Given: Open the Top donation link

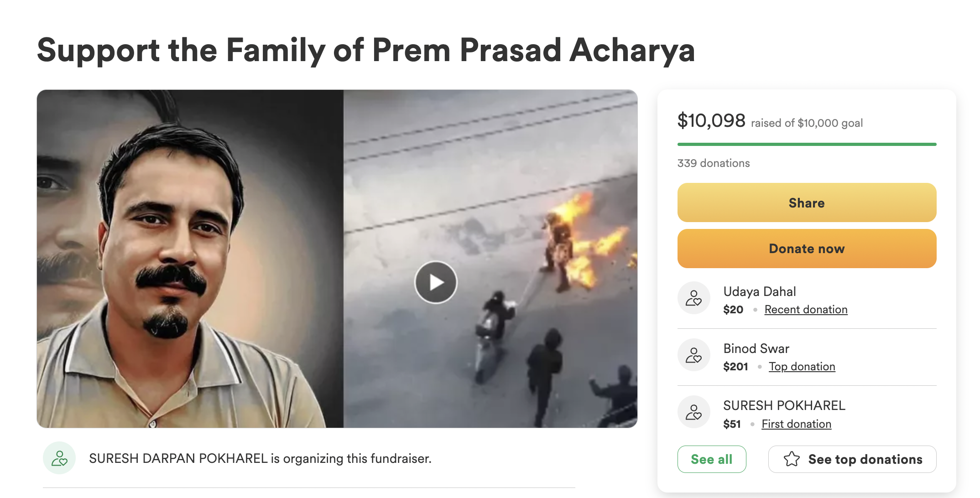Looking at the screenshot, I should click(802, 367).
